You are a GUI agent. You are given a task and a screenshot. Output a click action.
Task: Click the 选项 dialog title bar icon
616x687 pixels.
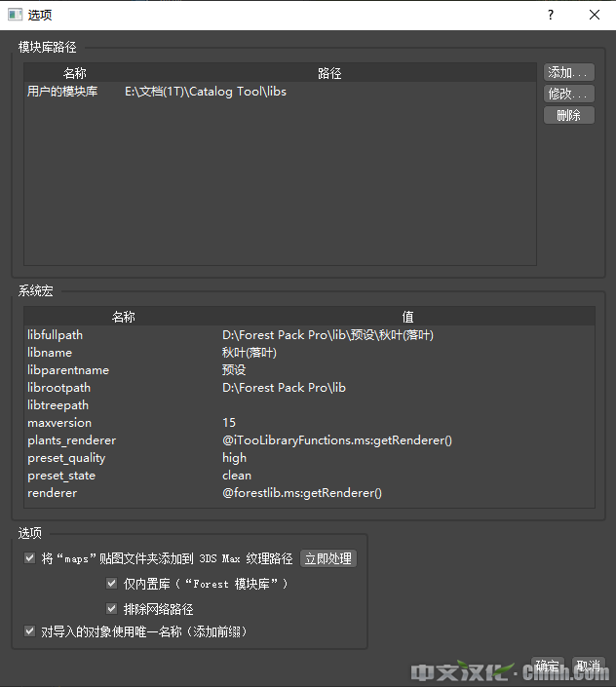(x=13, y=15)
